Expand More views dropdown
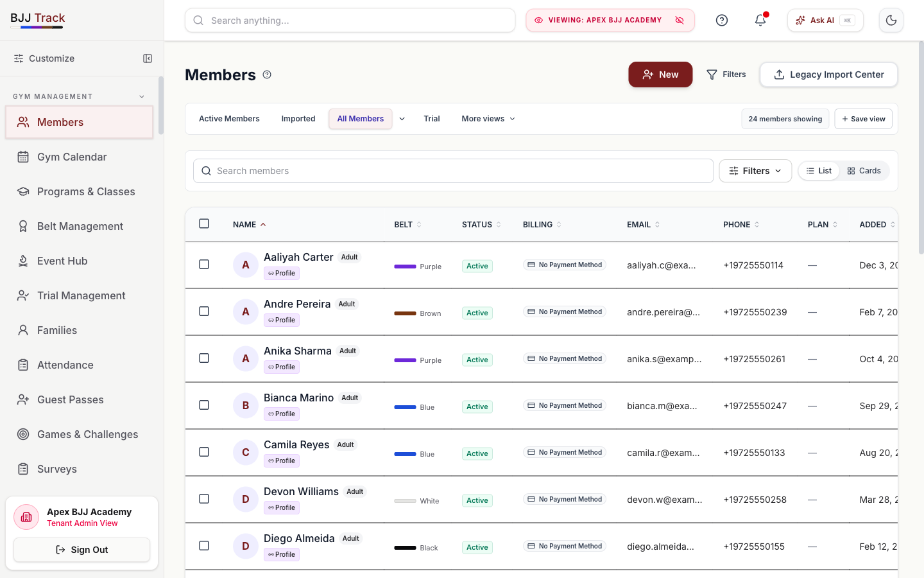 488,119
